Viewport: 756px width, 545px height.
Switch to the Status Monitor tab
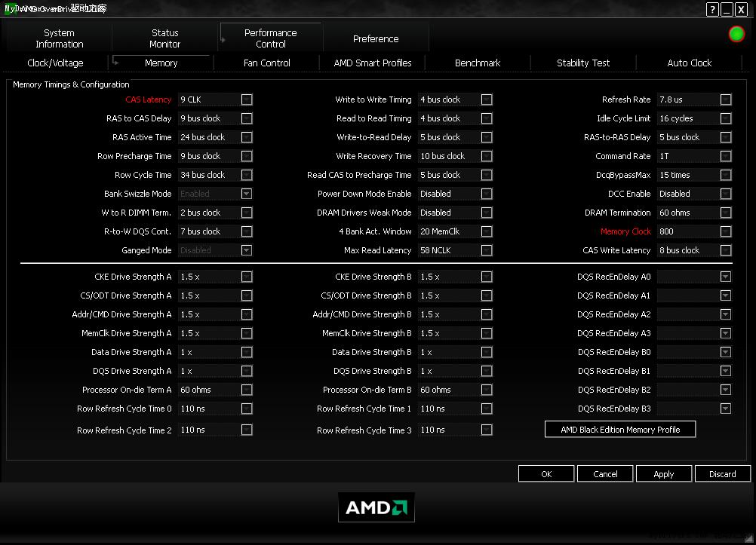(165, 38)
